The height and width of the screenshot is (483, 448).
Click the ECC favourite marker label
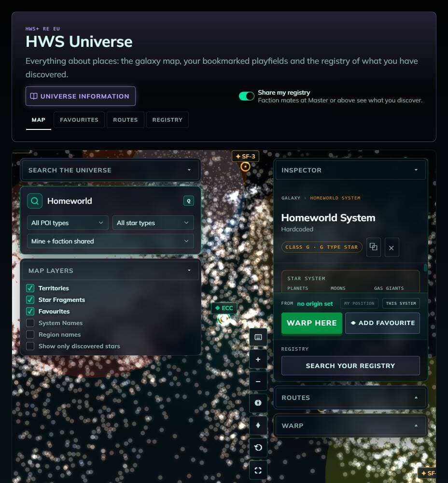click(224, 308)
